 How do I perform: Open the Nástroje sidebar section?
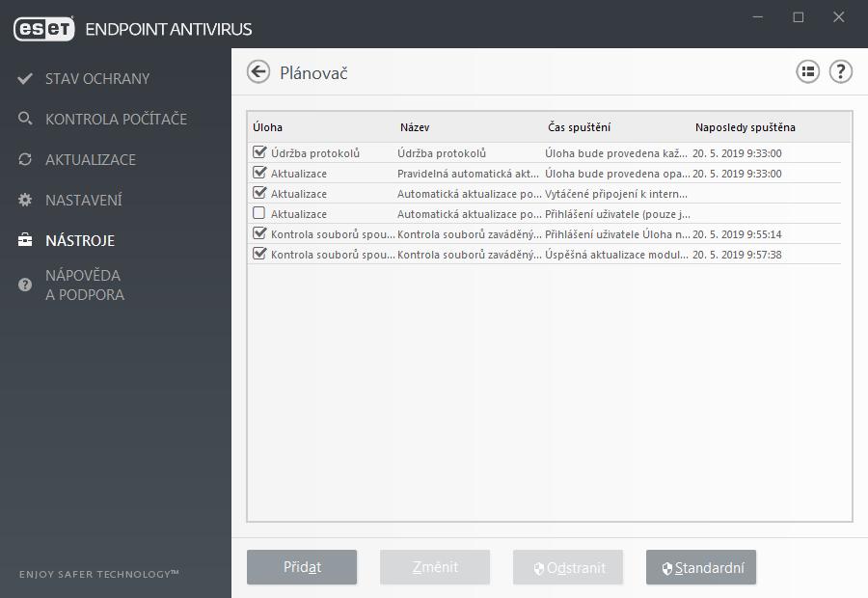[80, 241]
